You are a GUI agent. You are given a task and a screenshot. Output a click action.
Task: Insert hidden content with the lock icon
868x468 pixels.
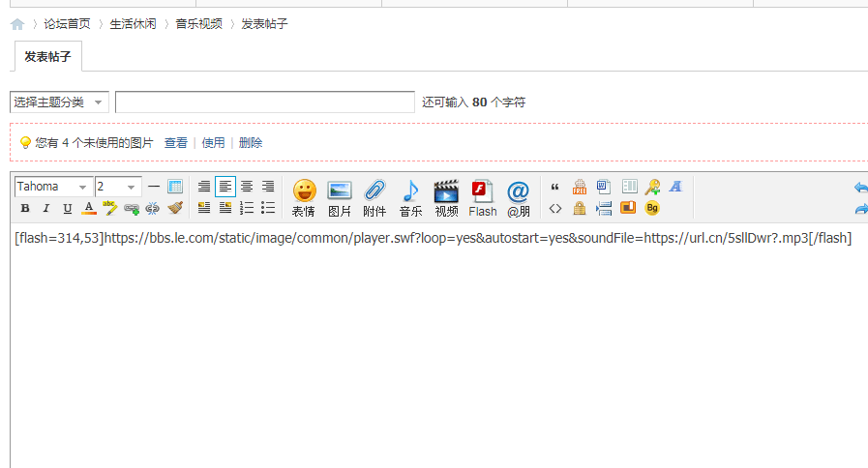click(580, 208)
